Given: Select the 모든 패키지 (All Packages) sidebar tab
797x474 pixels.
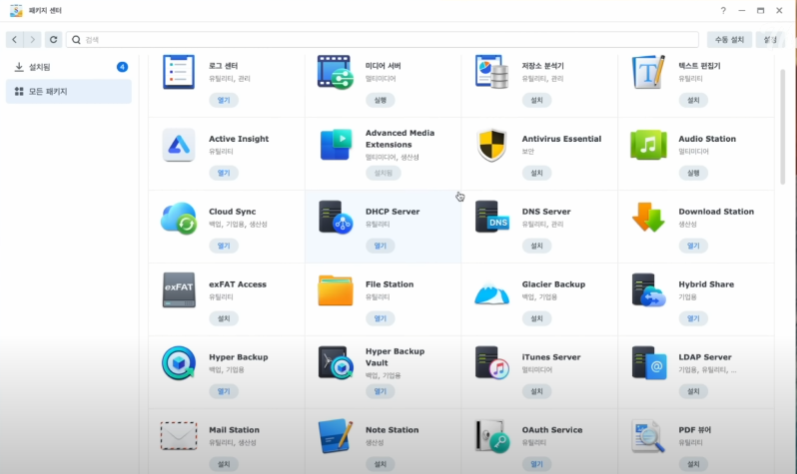Looking at the screenshot, I should (x=68, y=92).
